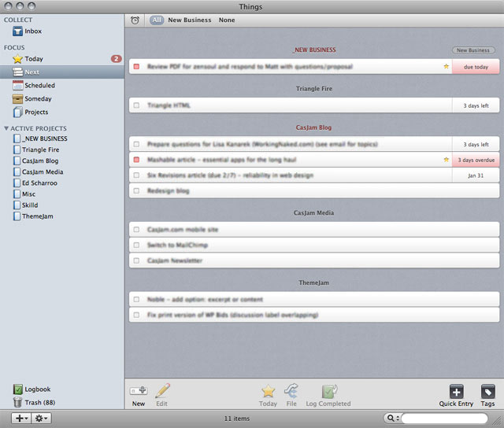Click the New to-do button

pos(139,395)
